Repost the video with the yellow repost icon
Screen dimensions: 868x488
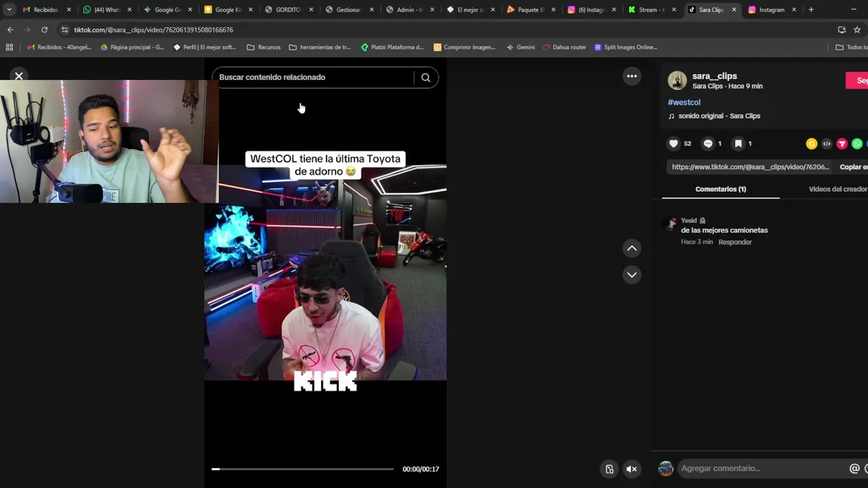click(x=811, y=144)
